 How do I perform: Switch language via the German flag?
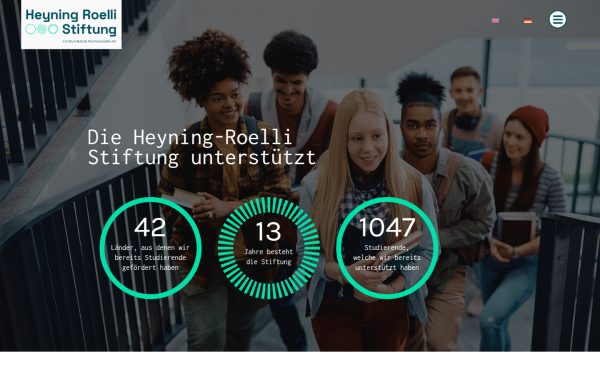click(x=528, y=21)
